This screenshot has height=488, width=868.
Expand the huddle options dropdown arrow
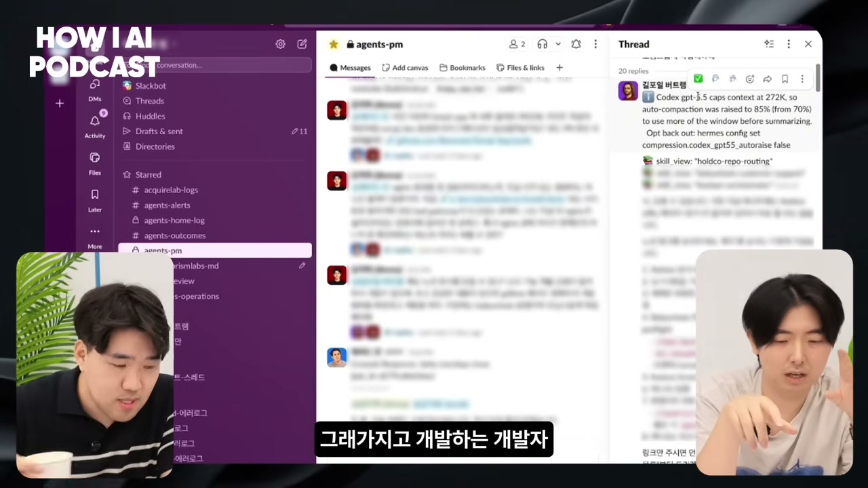pyautogui.click(x=558, y=44)
